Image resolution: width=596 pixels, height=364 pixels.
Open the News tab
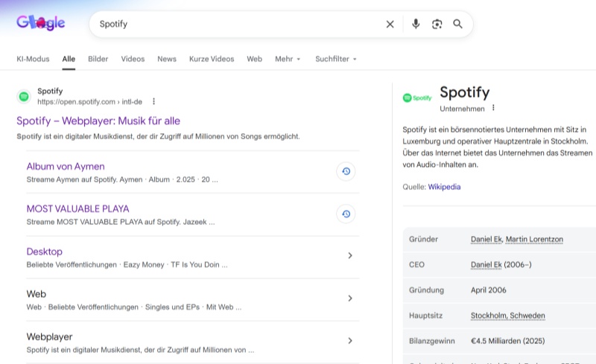(167, 59)
